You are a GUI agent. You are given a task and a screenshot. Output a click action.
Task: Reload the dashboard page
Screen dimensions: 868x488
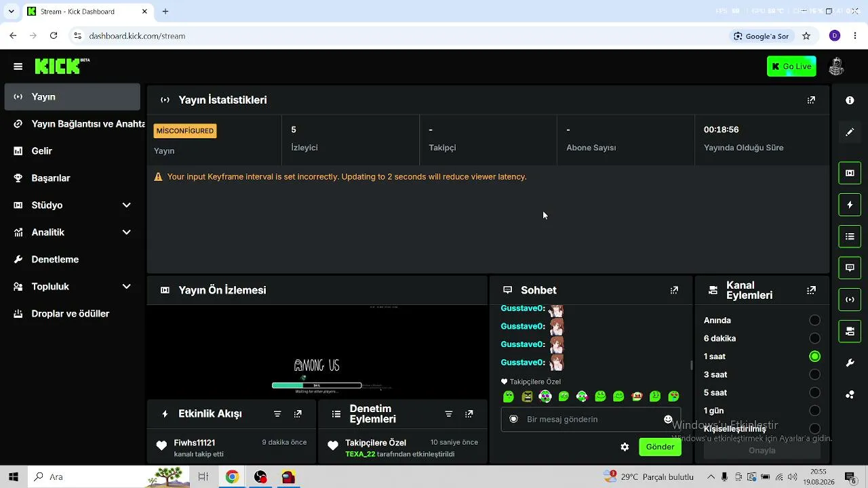(x=54, y=36)
